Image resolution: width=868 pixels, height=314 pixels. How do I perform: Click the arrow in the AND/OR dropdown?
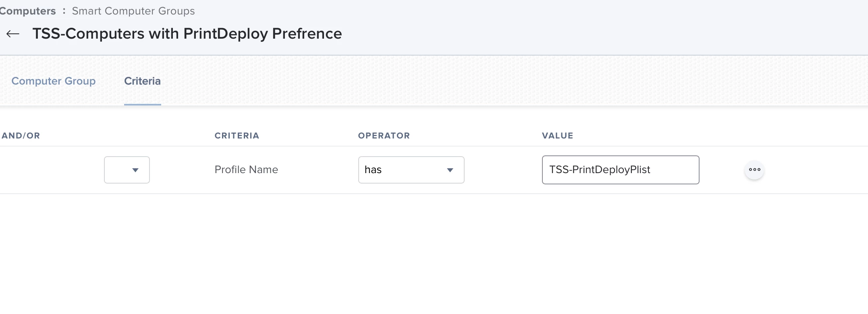pos(135,170)
